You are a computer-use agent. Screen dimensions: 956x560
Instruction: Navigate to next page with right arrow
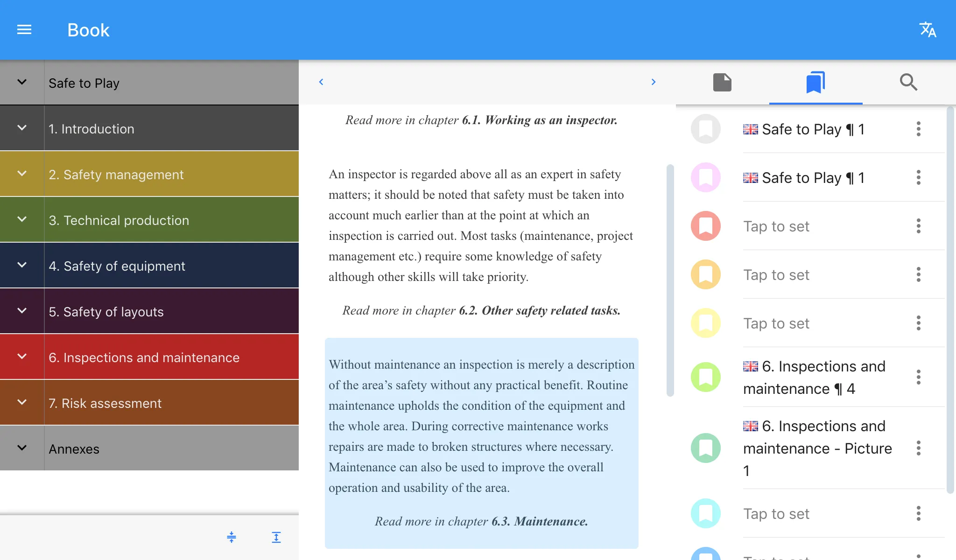(x=654, y=81)
